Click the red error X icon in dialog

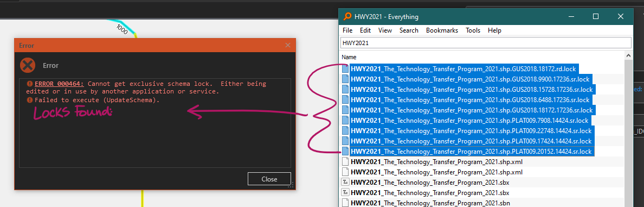coord(28,65)
